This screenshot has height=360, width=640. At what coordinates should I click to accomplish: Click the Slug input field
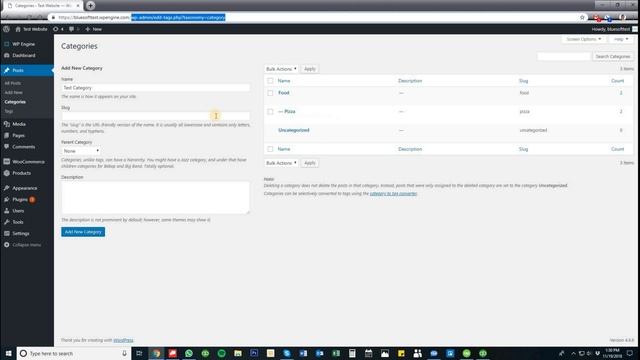[156, 116]
